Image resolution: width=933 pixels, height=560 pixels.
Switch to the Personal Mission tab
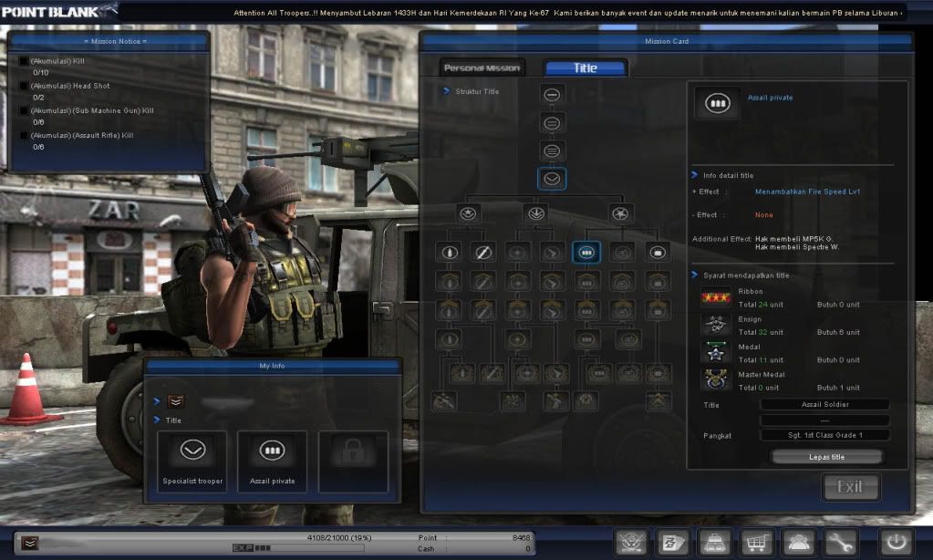(482, 67)
